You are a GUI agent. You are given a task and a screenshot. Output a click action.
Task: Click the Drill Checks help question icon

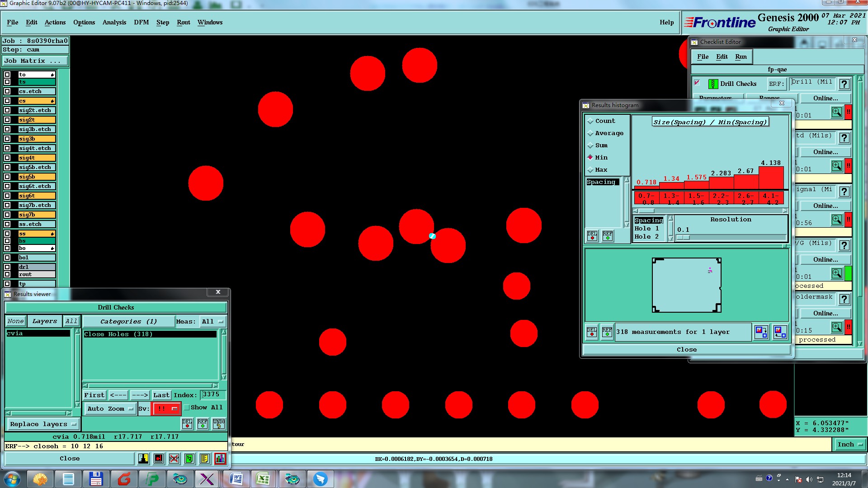(844, 84)
